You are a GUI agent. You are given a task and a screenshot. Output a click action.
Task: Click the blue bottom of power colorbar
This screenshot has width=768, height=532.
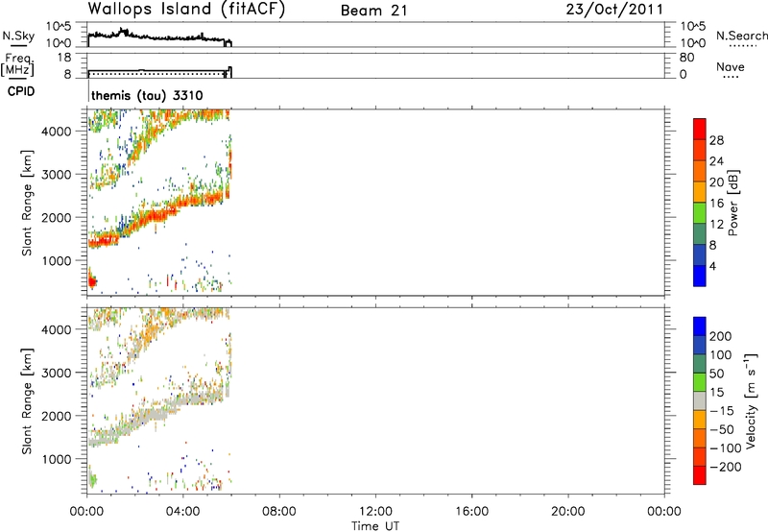700,276
